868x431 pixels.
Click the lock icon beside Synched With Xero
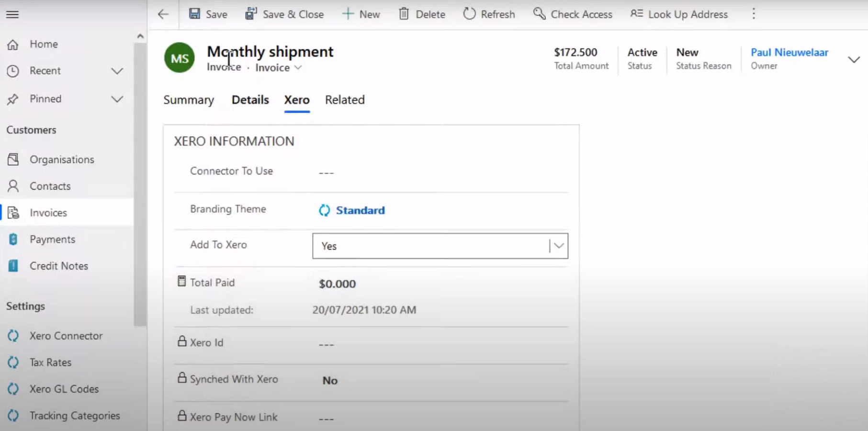tap(182, 377)
